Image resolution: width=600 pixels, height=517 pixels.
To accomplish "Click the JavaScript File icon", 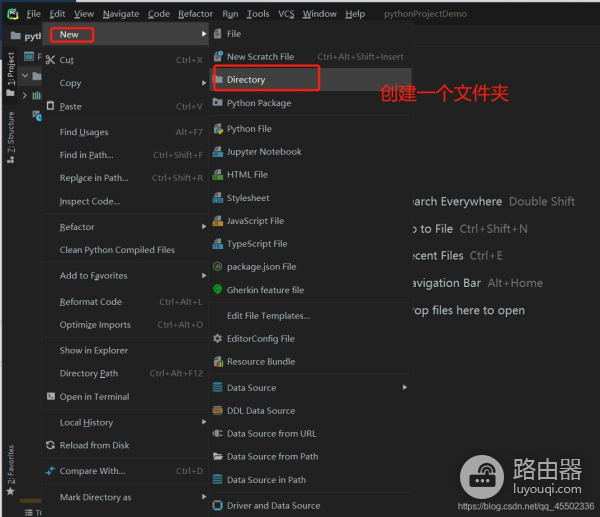I will pos(217,221).
